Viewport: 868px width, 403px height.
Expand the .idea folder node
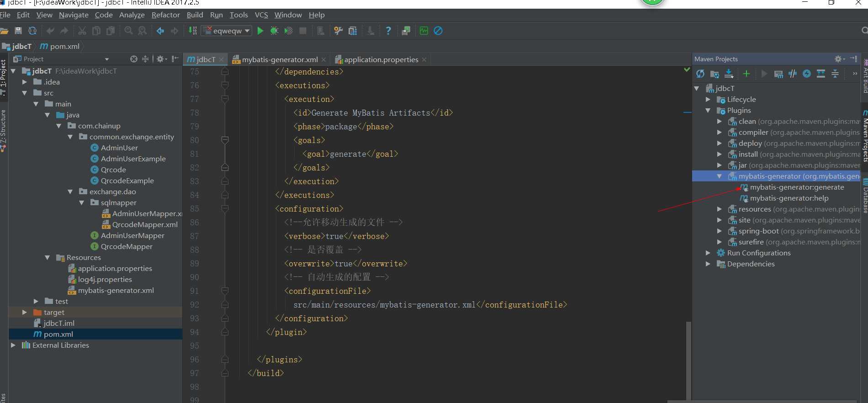click(x=25, y=82)
